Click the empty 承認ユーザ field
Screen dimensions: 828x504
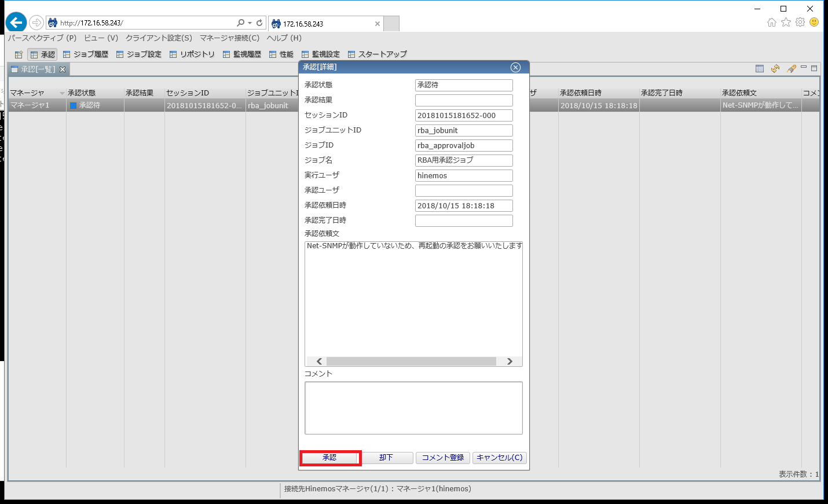tap(464, 190)
